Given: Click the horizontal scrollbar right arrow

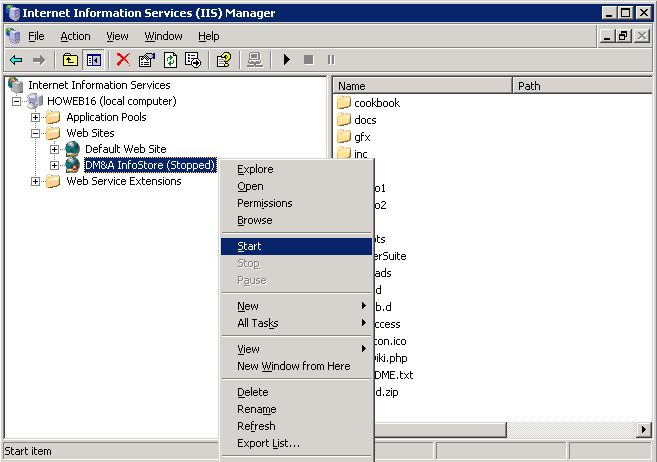Looking at the screenshot, I should point(644,429).
